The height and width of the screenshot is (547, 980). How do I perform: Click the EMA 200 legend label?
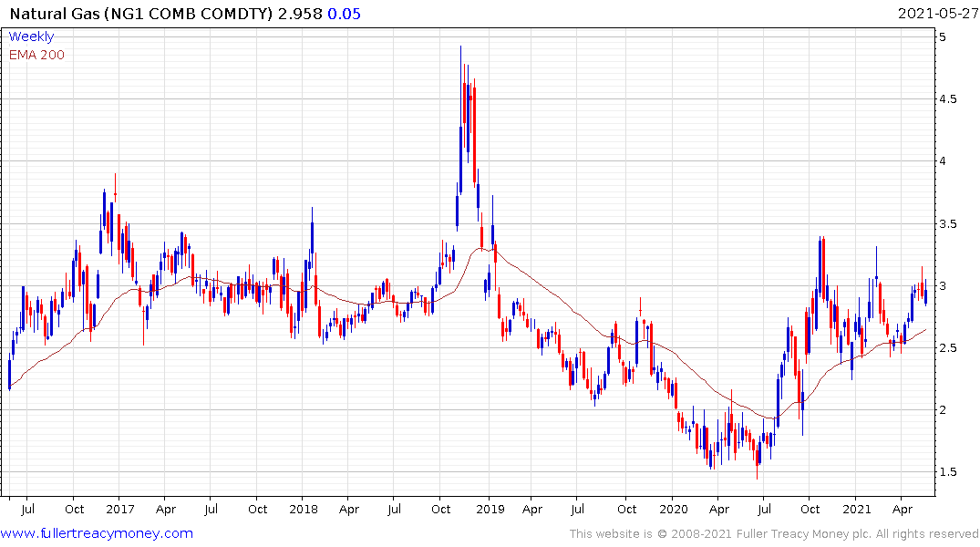tap(36, 55)
